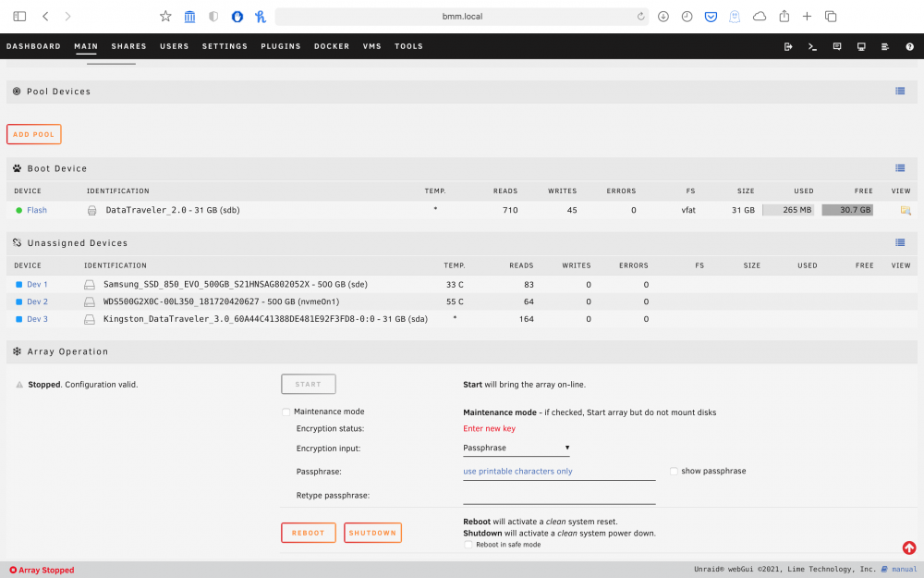Image resolution: width=924 pixels, height=578 pixels.
Task: Enable the Maintenance mode checkbox
Action: pos(286,412)
